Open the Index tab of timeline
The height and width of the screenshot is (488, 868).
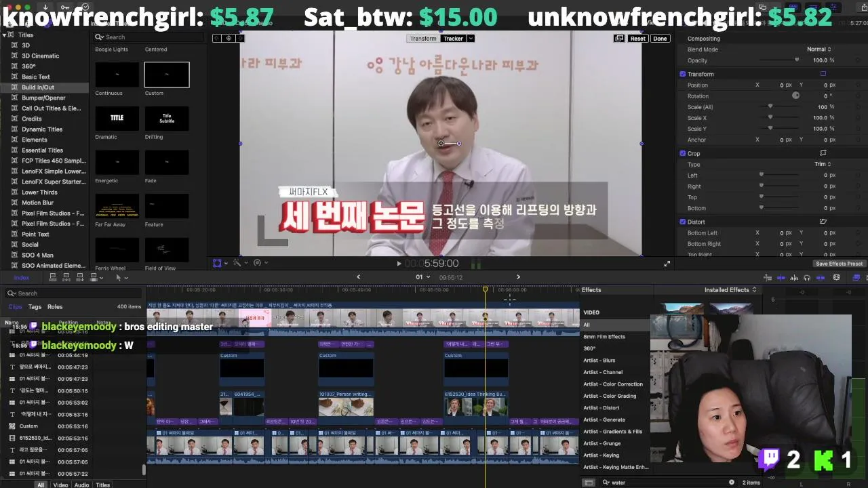point(22,277)
